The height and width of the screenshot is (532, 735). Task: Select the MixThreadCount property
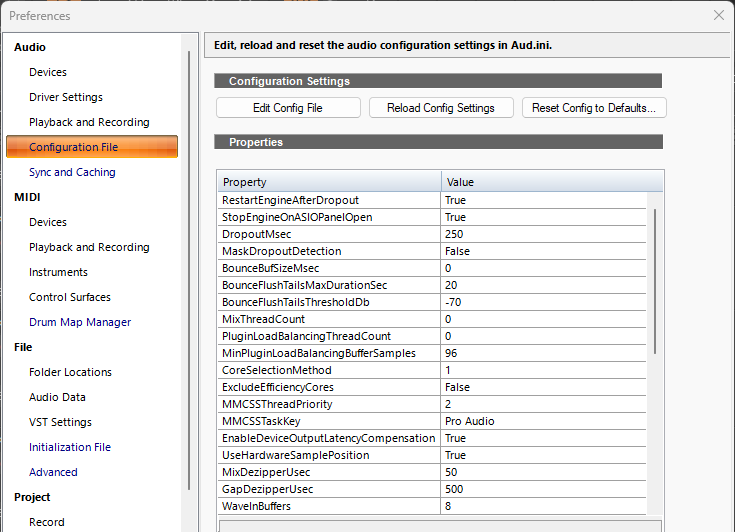pyautogui.click(x=329, y=319)
